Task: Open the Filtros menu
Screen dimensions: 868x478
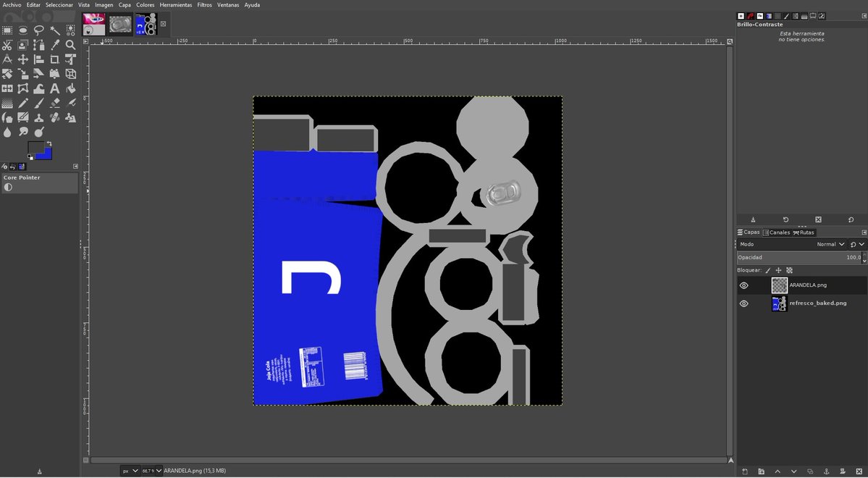Action: click(204, 5)
